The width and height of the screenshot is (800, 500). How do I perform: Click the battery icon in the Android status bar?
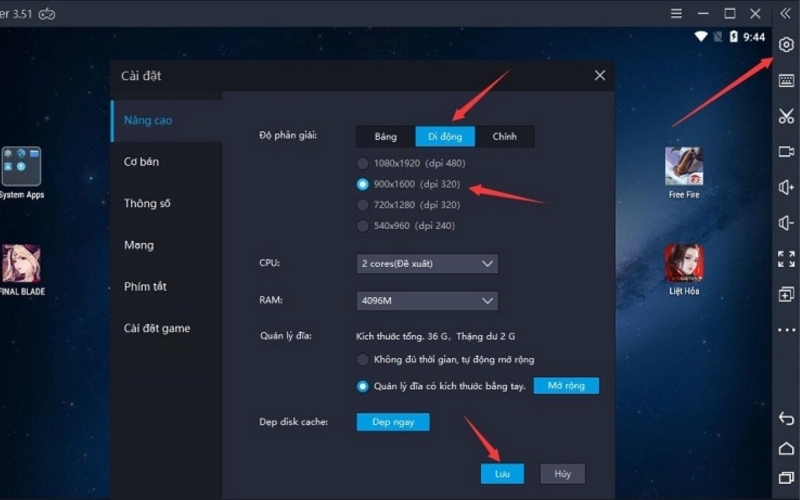pos(734,37)
